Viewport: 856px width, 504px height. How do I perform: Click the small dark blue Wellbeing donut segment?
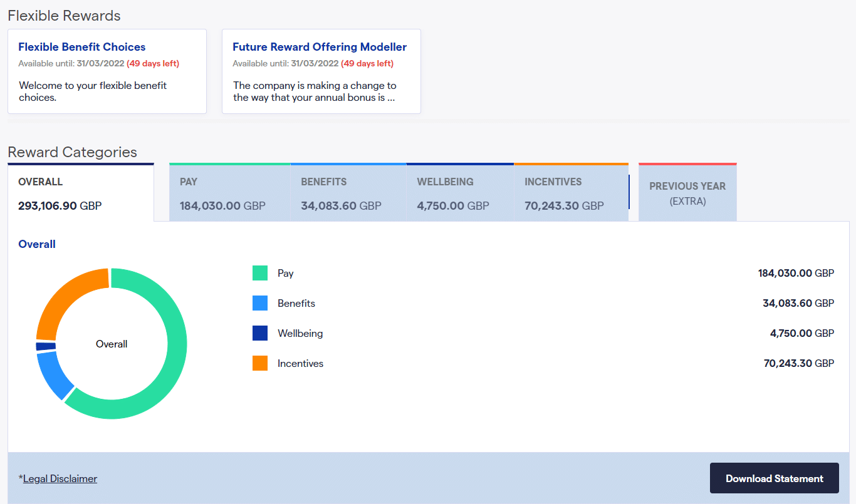click(x=46, y=346)
